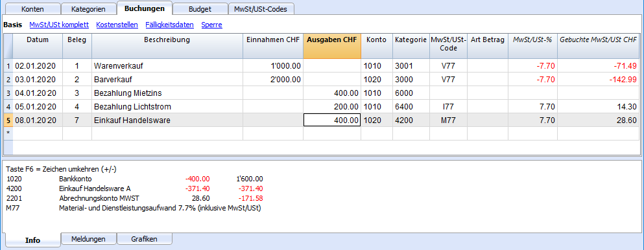Open the Kostenstellen view
644x250 pixels.
click(117, 25)
